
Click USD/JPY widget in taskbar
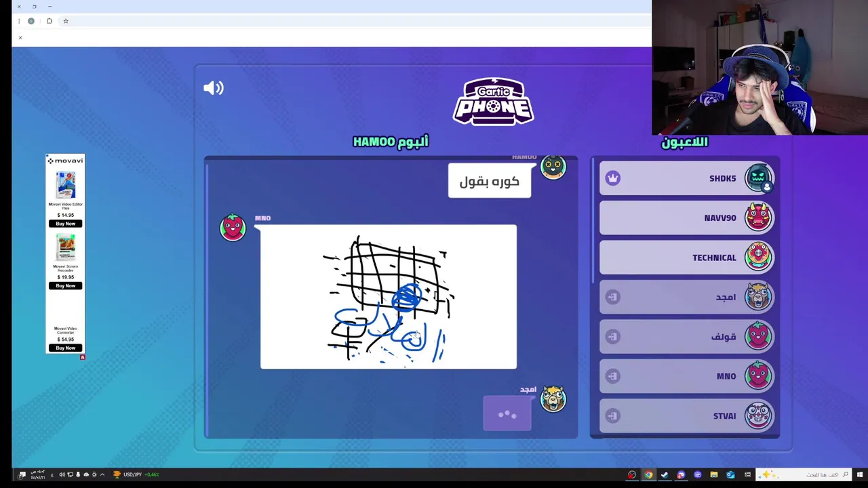tap(136, 474)
